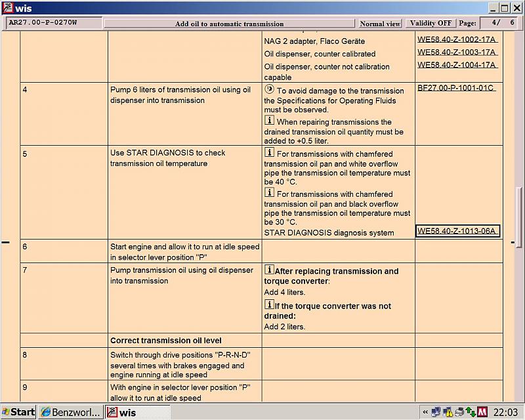Screen dimensions: 525x420
Task: Click the green up-down arrows tray icon
Action: click(471, 411)
